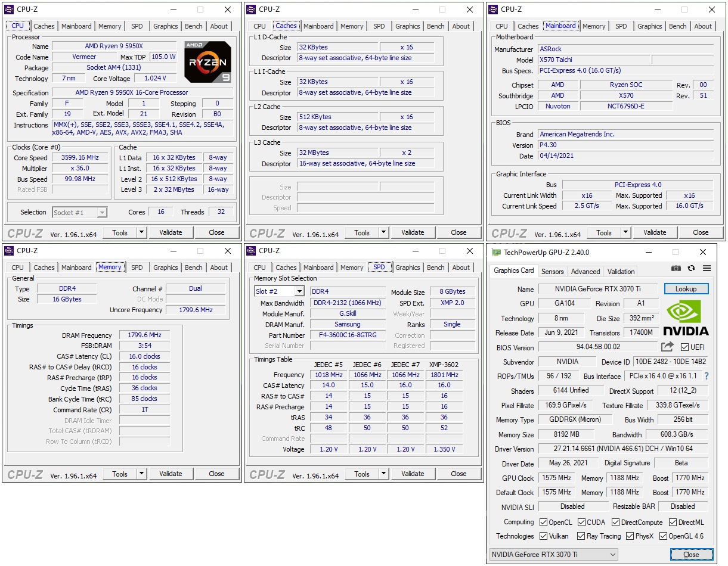The height and width of the screenshot is (566, 728).
Task: Click the Bus Interface question mark icon
Action: (x=707, y=377)
